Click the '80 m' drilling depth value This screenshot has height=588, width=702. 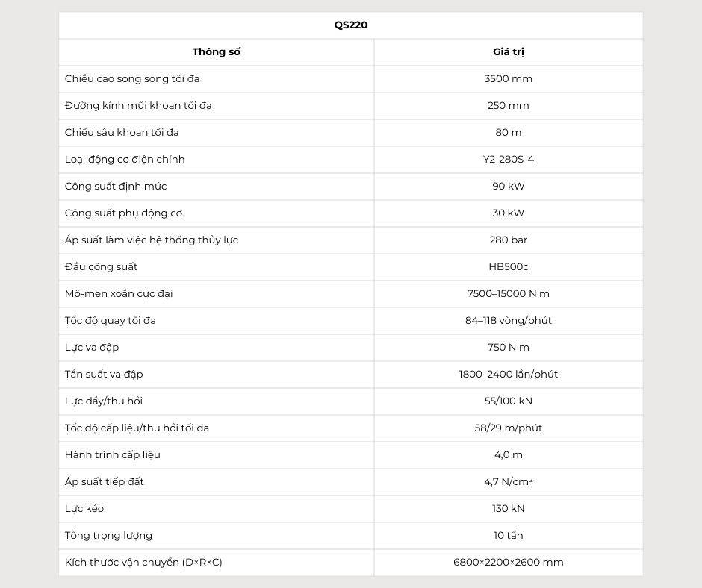tap(508, 132)
